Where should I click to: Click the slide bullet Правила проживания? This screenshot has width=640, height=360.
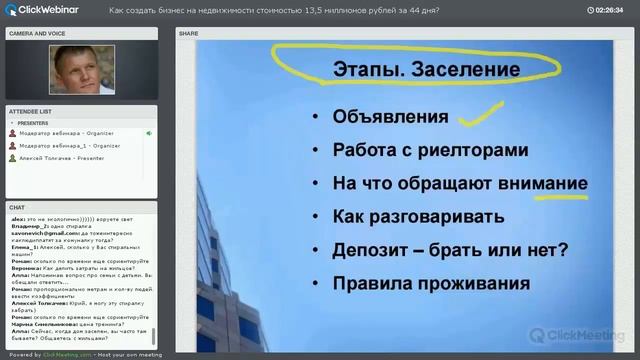[431, 283]
